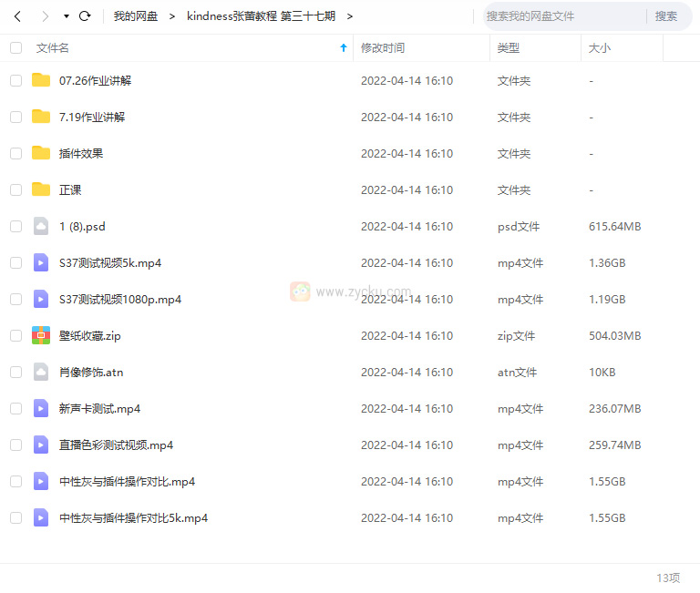The image size is (700, 593).
Task: Click the back navigation arrow
Action: tap(16, 16)
